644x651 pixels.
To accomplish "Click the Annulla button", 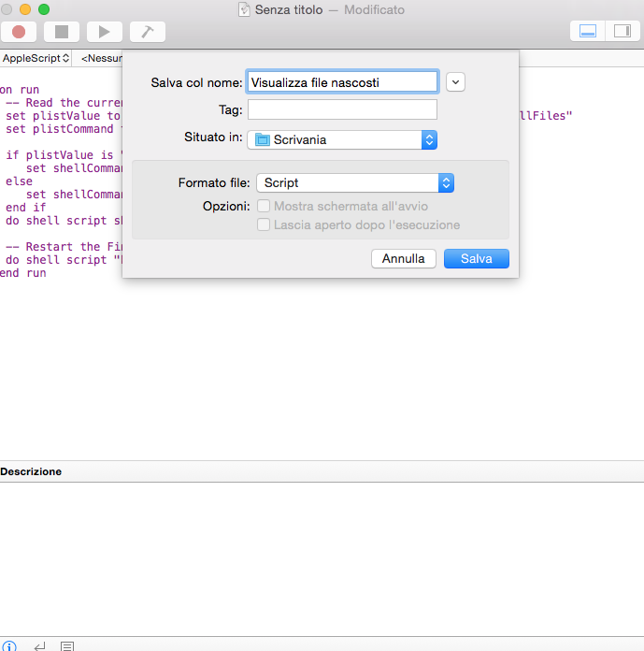I will (x=404, y=259).
